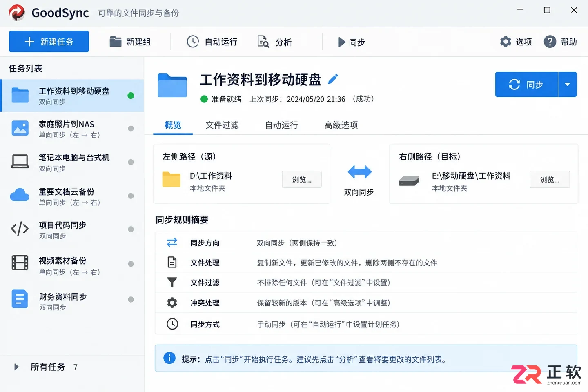Click the yellow folder icon of D:\工作资料

click(x=171, y=180)
